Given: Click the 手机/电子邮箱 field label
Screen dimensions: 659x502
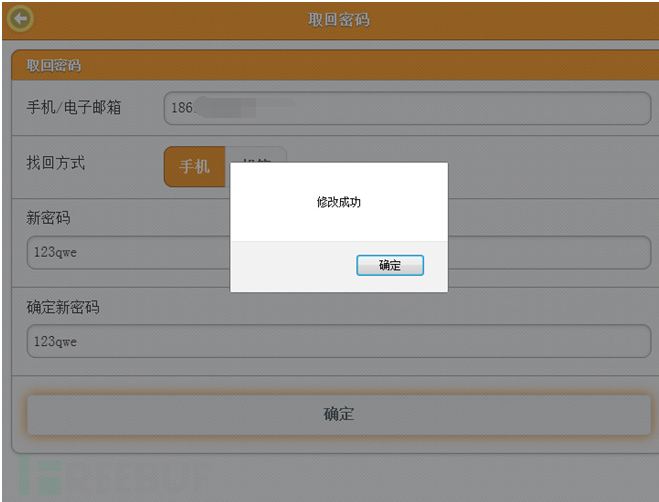Looking at the screenshot, I should pos(74,107).
